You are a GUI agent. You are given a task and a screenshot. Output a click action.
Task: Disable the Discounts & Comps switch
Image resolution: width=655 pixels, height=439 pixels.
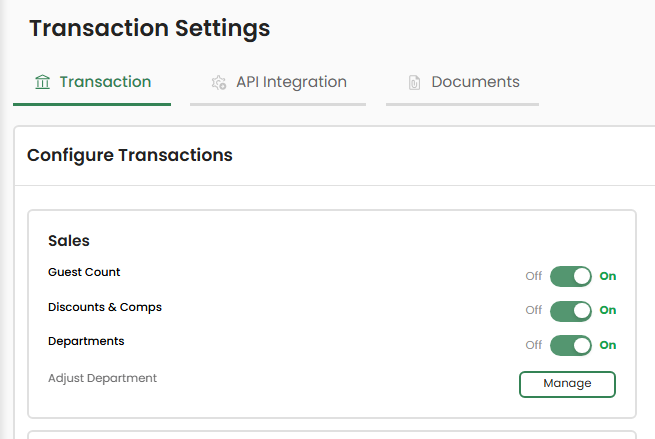point(571,310)
